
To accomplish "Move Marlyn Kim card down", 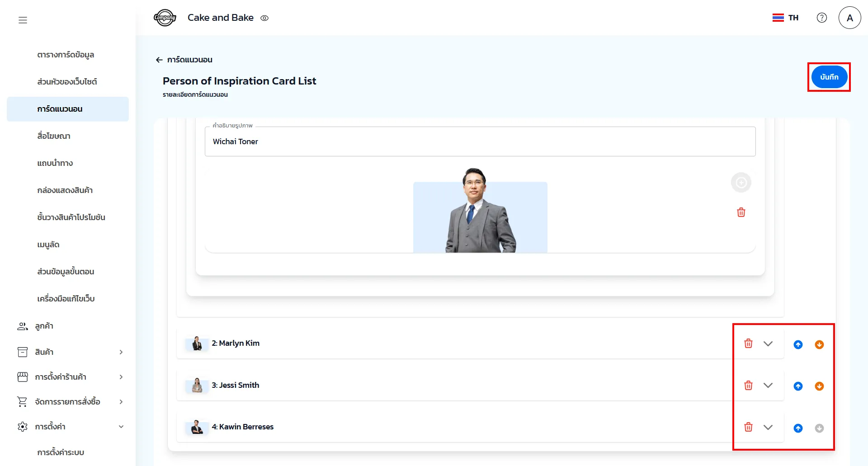I will coord(819,344).
